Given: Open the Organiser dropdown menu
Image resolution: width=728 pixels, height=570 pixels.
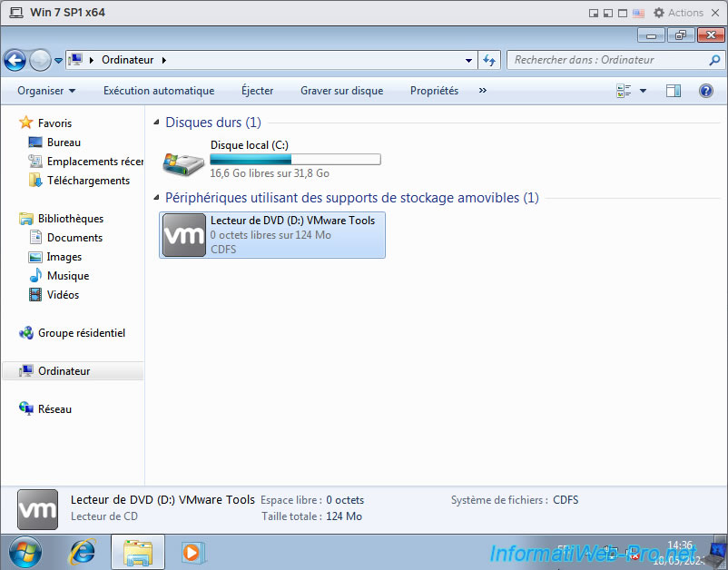Looking at the screenshot, I should [46, 91].
